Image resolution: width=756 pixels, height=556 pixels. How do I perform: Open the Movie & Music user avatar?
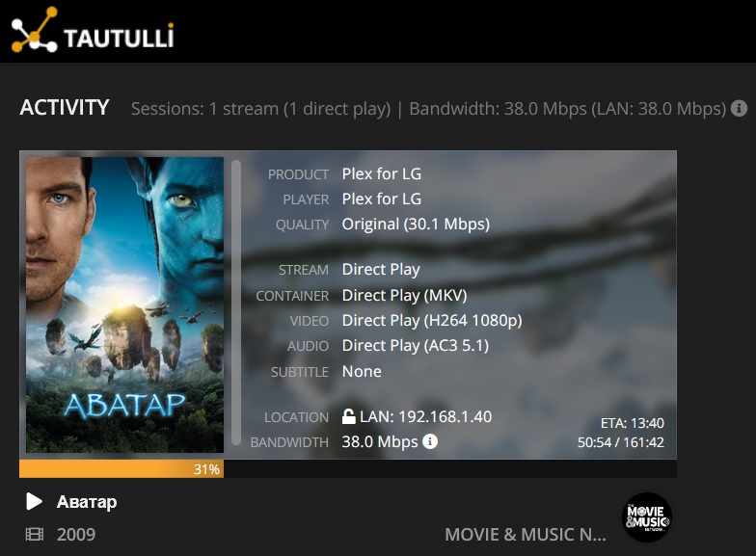tap(646, 517)
